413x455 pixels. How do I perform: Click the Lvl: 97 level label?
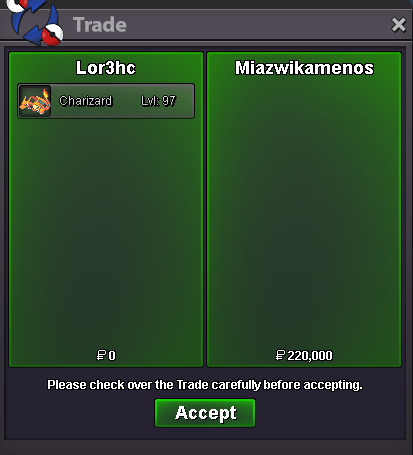tap(158, 101)
